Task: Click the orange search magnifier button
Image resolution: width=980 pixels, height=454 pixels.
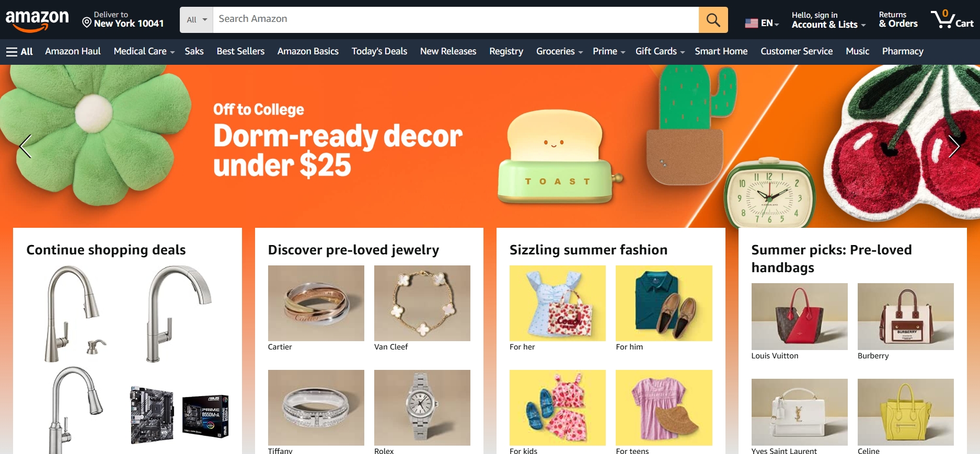Action: click(713, 20)
